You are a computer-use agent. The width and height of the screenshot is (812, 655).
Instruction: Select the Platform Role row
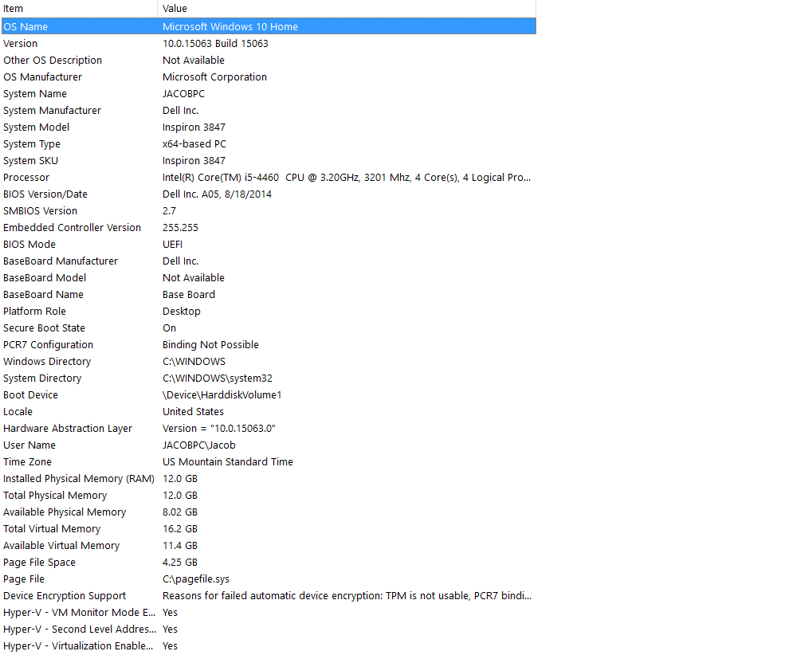(269, 312)
